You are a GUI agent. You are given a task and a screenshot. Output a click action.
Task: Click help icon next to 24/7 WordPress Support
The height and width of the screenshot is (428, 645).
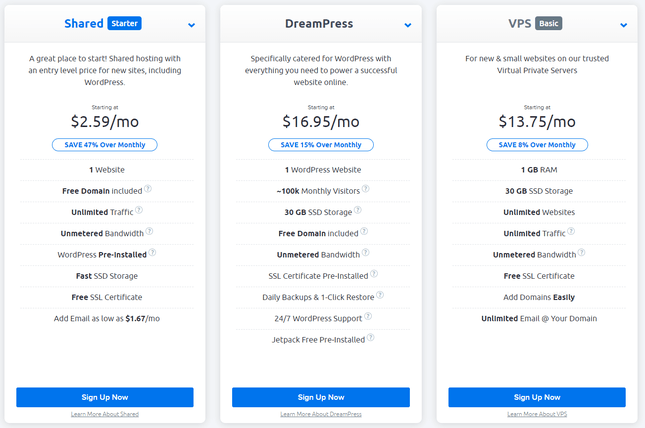368,316
